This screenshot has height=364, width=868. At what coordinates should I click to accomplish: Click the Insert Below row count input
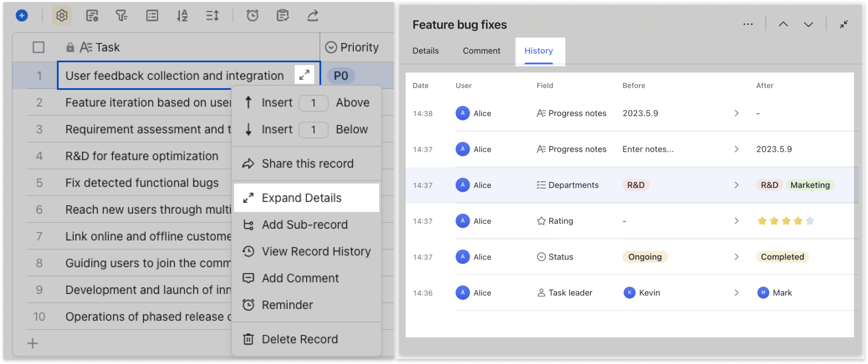pyautogui.click(x=313, y=129)
